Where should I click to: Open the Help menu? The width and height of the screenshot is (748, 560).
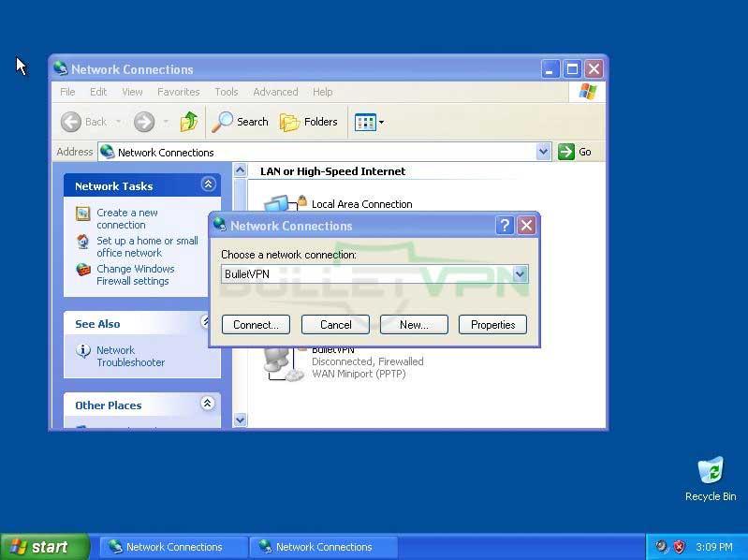(x=322, y=92)
